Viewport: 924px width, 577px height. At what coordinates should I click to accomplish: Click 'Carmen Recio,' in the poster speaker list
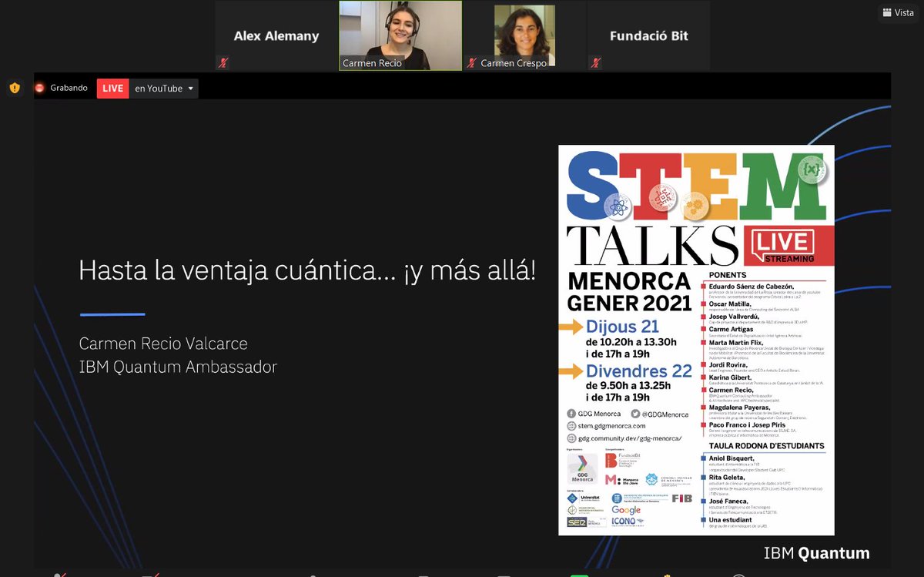(x=731, y=390)
